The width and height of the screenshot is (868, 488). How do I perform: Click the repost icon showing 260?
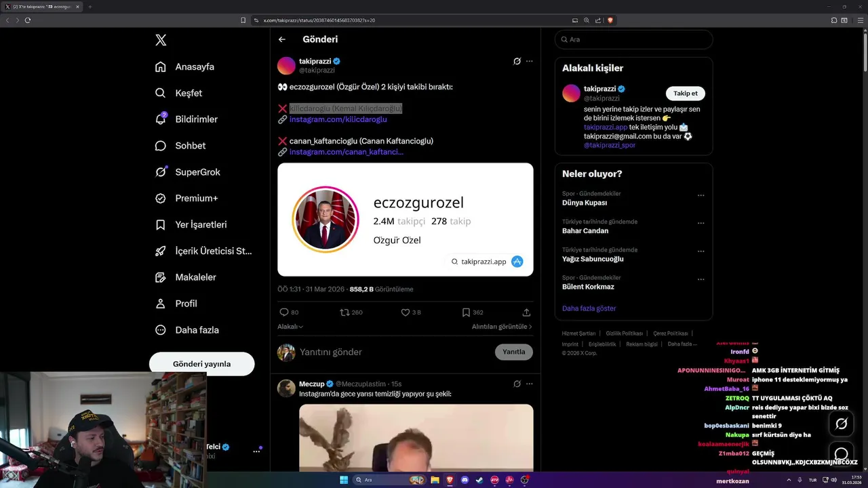344,312
